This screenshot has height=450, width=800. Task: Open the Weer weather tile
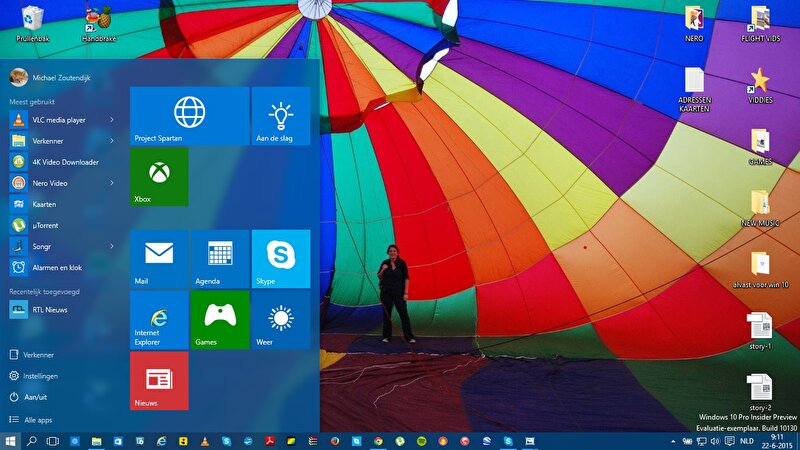point(280,320)
